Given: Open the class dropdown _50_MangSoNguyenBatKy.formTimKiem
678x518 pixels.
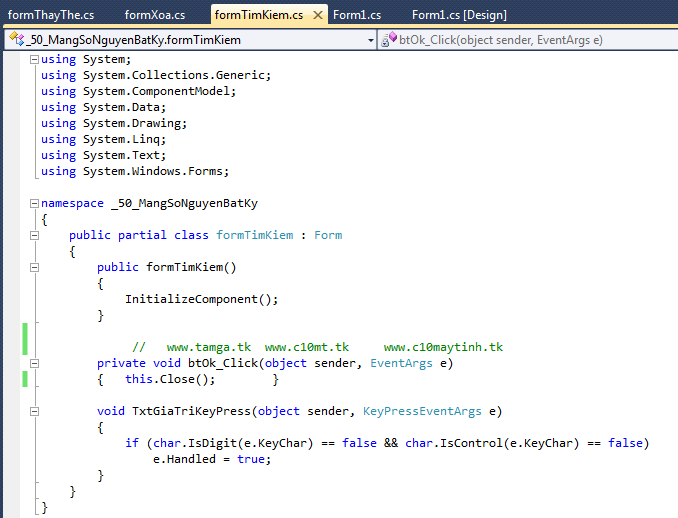Looking at the screenshot, I should click(x=190, y=40).
